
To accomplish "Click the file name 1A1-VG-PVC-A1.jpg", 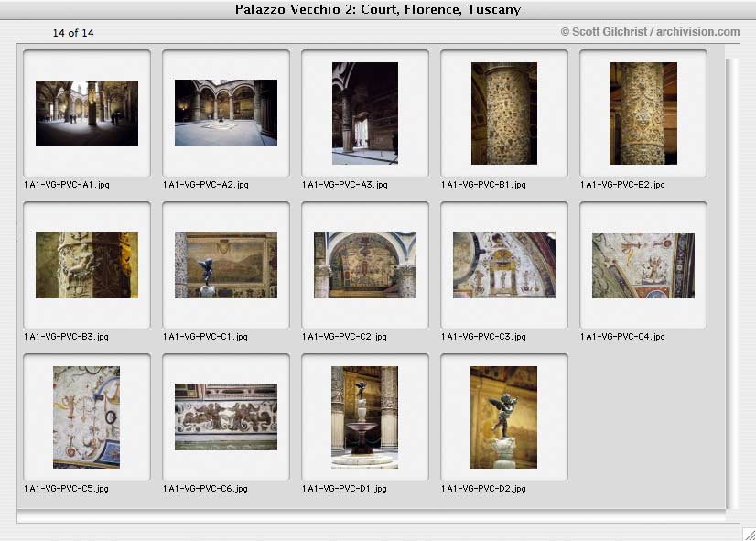I will point(67,185).
